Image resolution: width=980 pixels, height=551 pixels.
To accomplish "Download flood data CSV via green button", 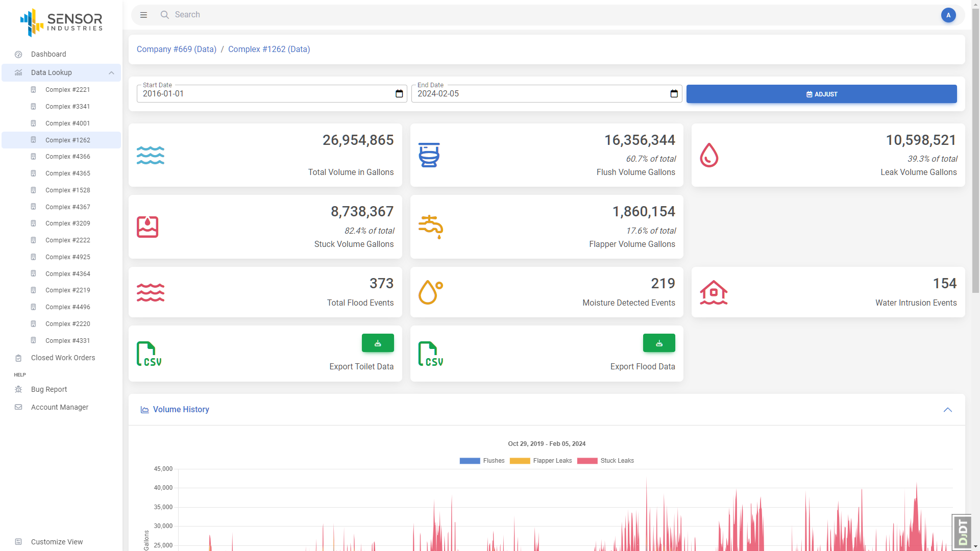I will [658, 343].
